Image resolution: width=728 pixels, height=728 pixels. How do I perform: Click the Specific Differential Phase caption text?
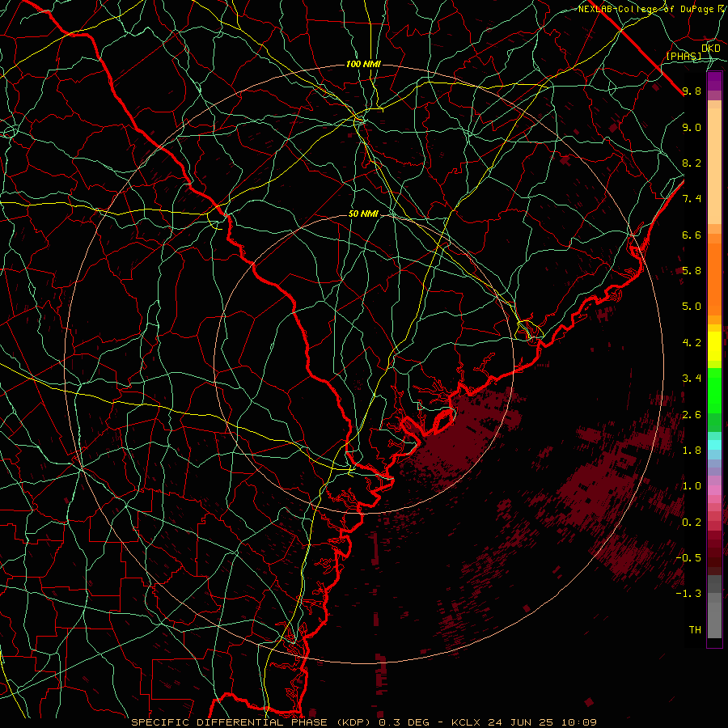pyautogui.click(x=364, y=722)
